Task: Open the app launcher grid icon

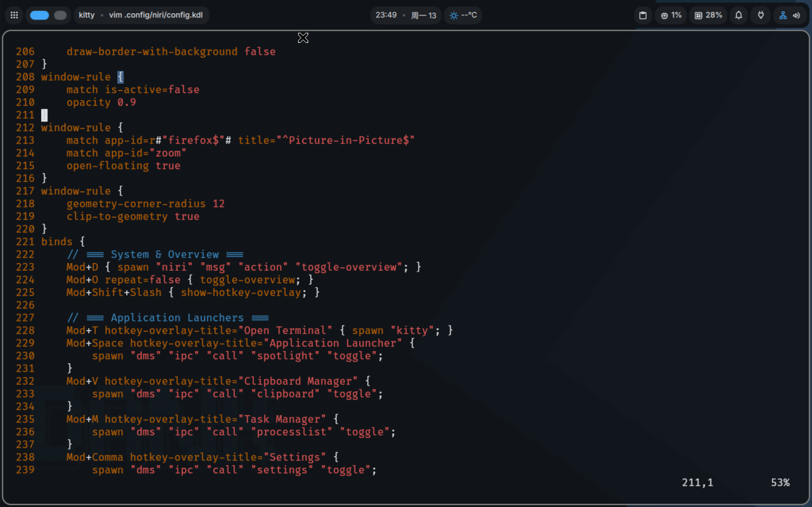Action: (14, 15)
